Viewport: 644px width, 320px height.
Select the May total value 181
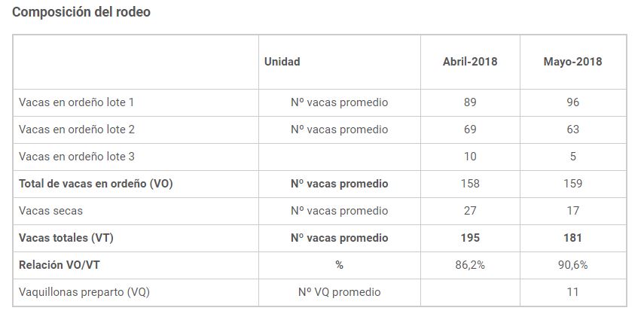tap(572, 238)
